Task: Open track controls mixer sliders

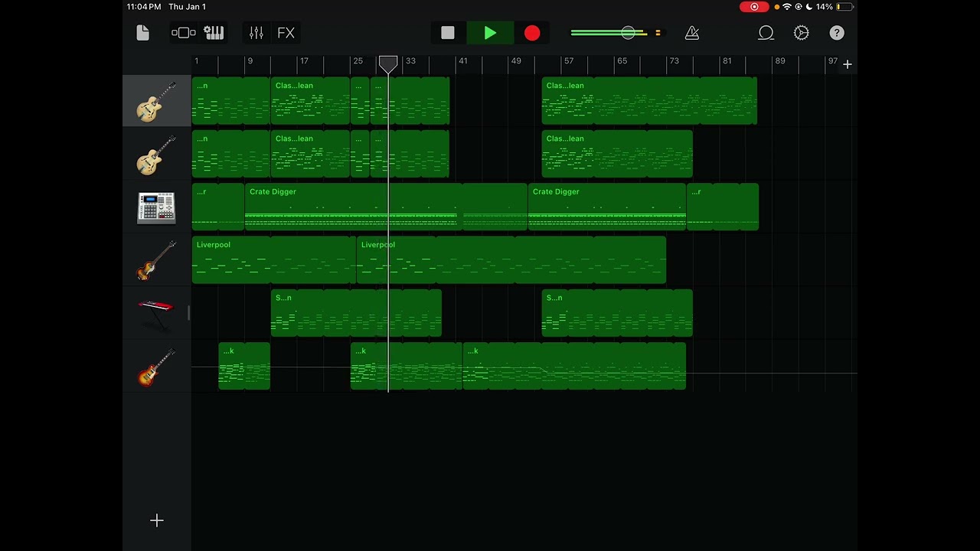Action: 256,33
